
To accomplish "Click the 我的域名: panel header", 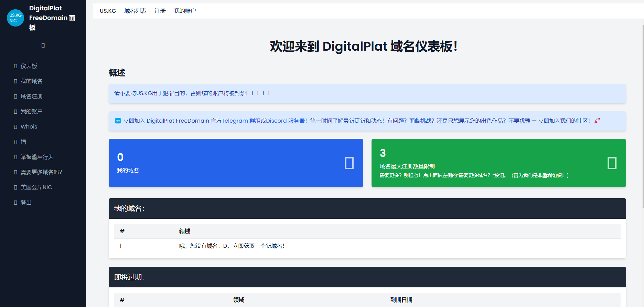I will click(367, 208).
